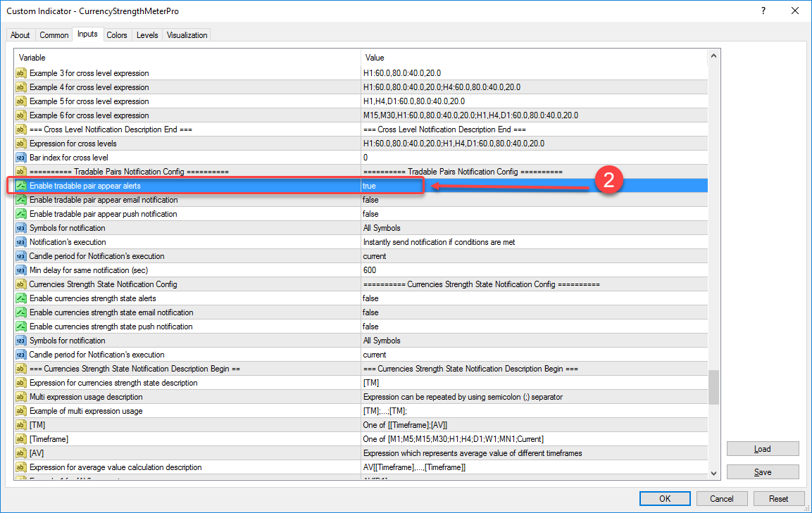Click the Cancel button

(x=721, y=498)
